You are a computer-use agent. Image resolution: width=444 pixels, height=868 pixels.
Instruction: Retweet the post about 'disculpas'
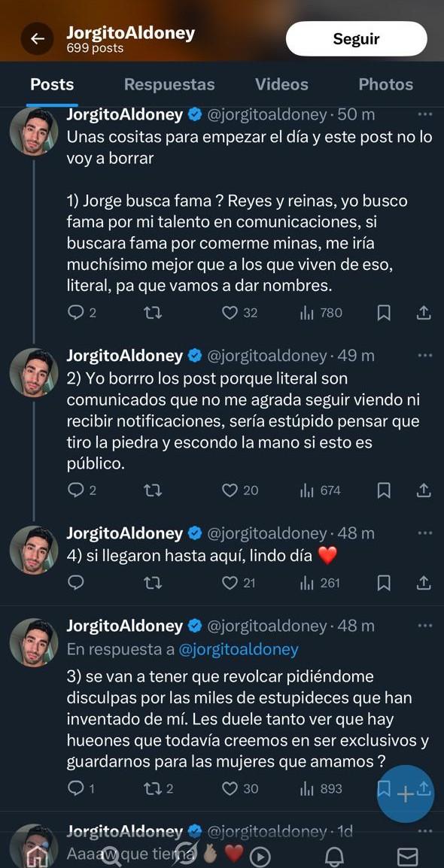(153, 788)
